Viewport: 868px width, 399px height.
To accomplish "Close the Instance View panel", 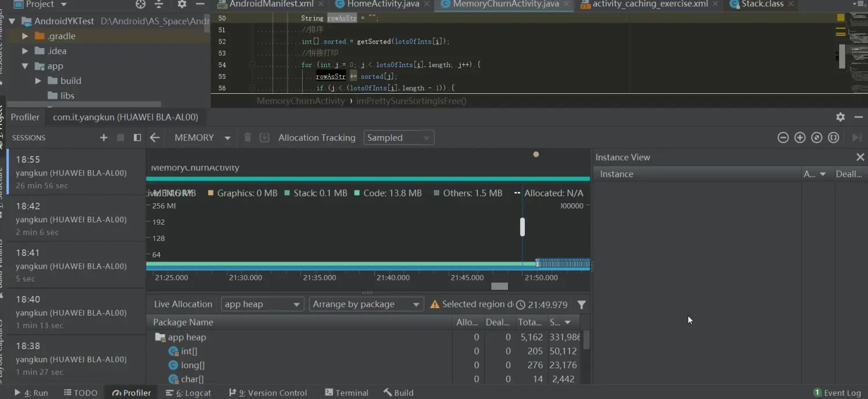I will tap(860, 157).
